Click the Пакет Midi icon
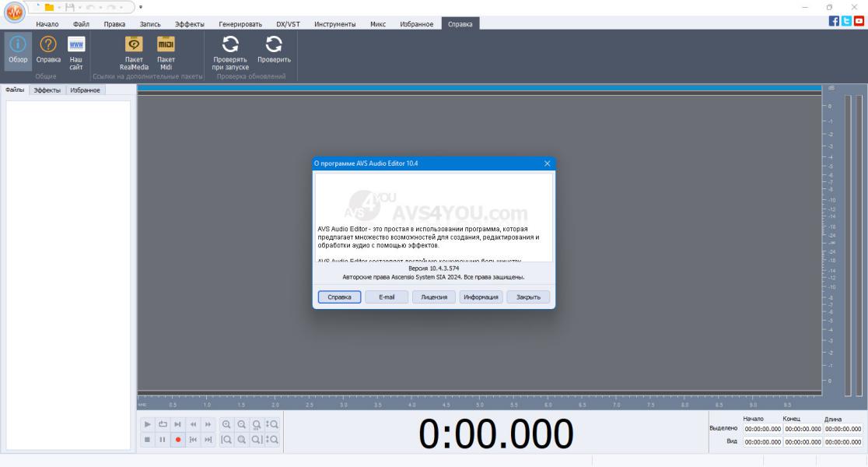 166,53
